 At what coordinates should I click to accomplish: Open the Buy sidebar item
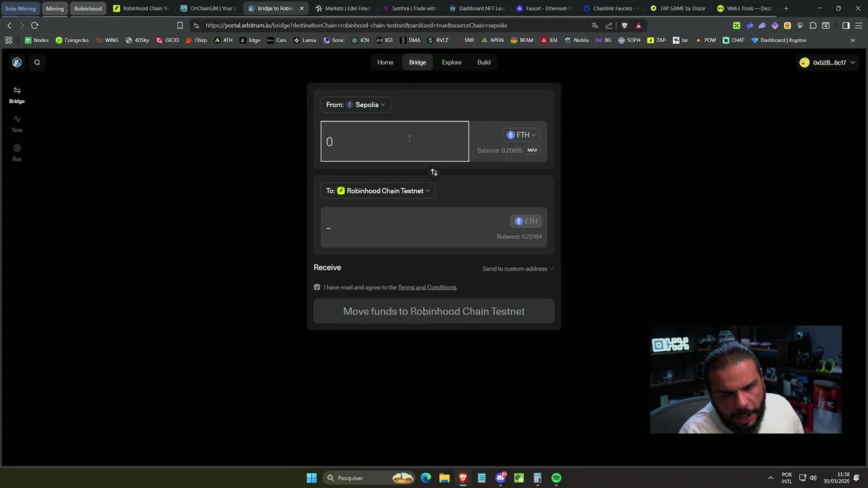[x=17, y=152]
